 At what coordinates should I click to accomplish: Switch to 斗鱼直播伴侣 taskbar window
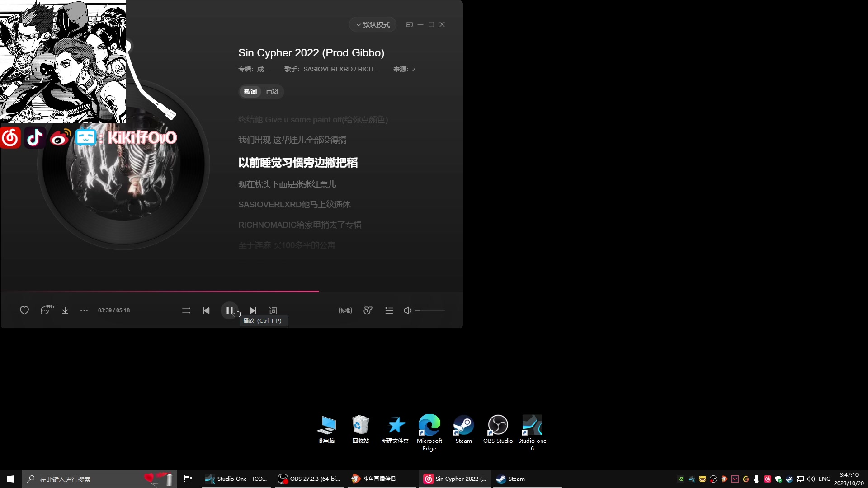click(382, 479)
